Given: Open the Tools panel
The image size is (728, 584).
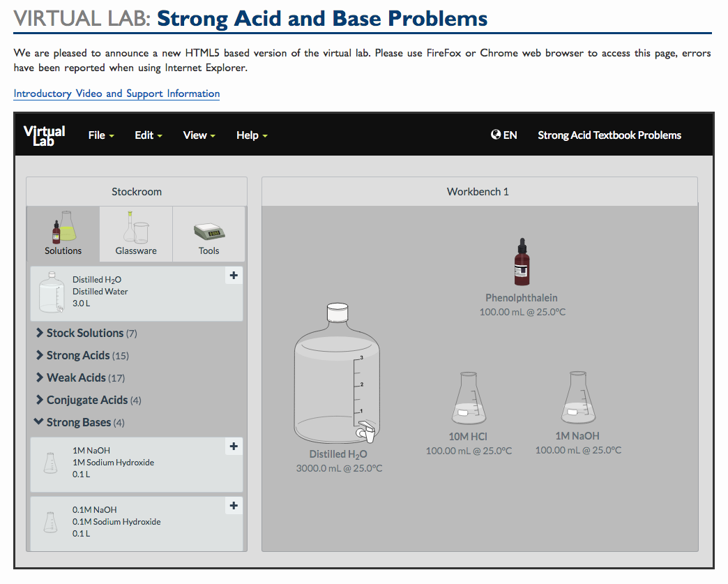Looking at the screenshot, I should click(x=208, y=234).
